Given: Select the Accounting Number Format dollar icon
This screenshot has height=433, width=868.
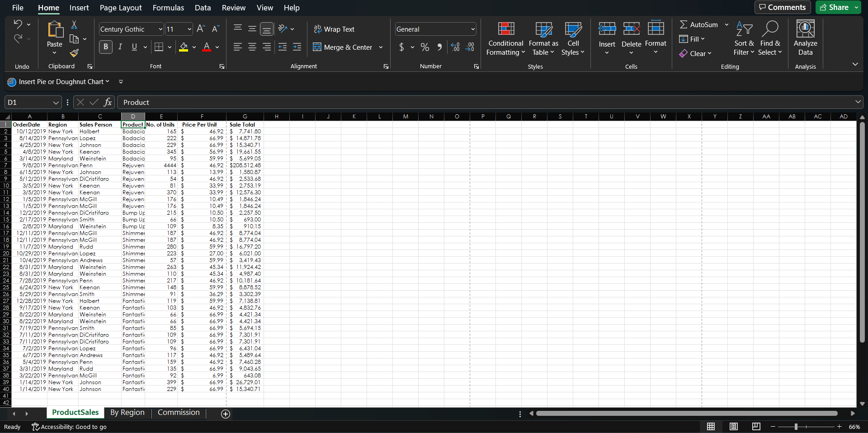Looking at the screenshot, I should 402,47.
